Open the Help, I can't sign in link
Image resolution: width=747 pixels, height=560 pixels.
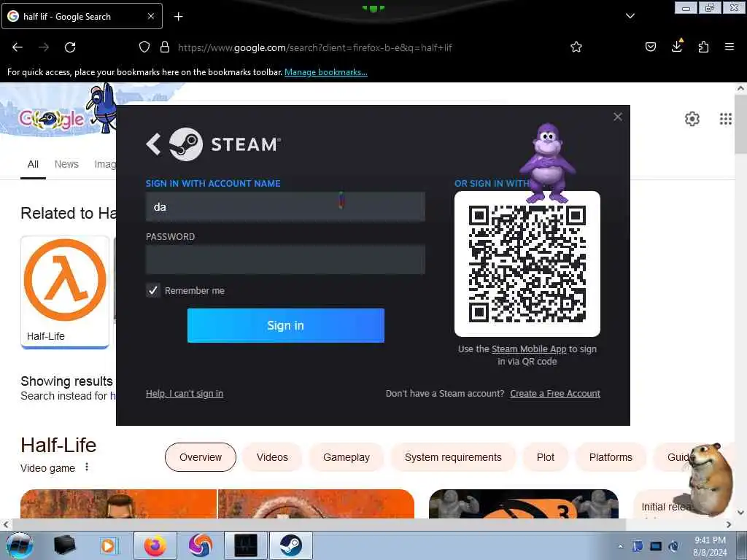(x=185, y=393)
